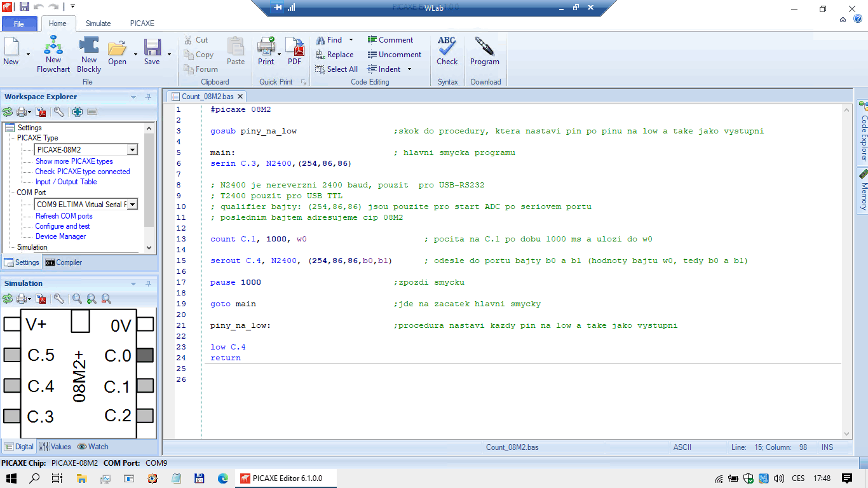This screenshot has height=488, width=868.
Task: Open the Input / Output Table link
Action: (x=66, y=182)
